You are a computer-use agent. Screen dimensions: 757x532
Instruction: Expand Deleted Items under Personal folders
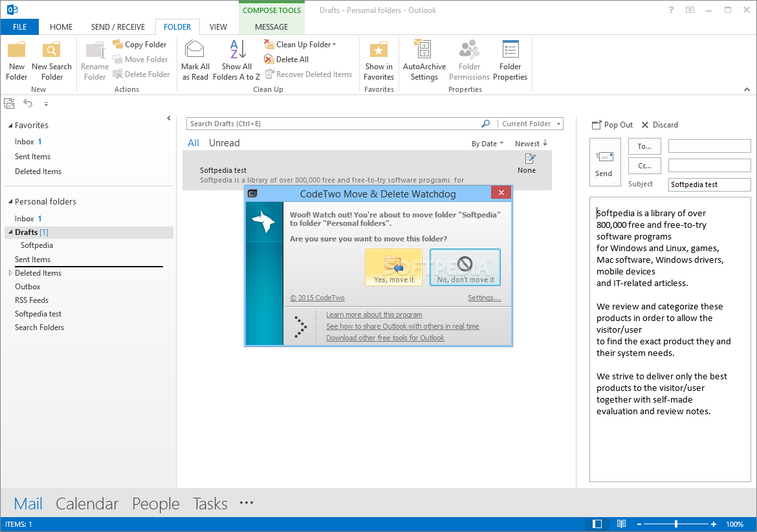pyautogui.click(x=10, y=272)
